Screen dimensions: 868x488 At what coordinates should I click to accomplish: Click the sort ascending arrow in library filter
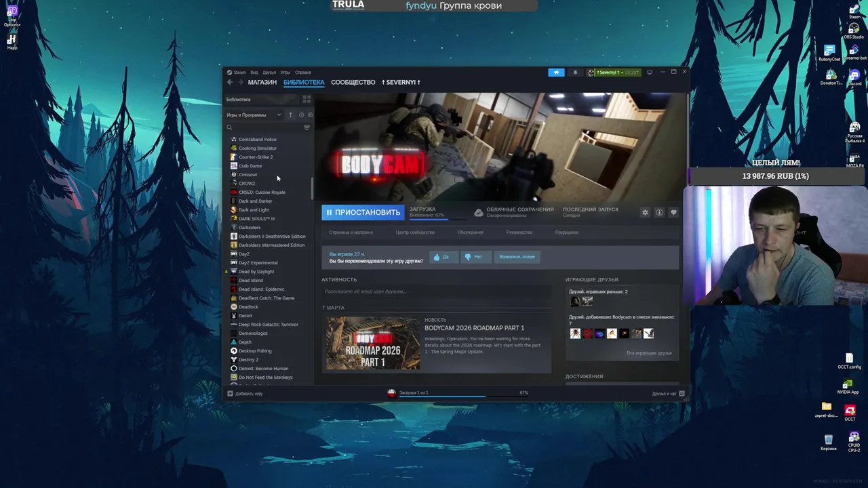(x=290, y=115)
